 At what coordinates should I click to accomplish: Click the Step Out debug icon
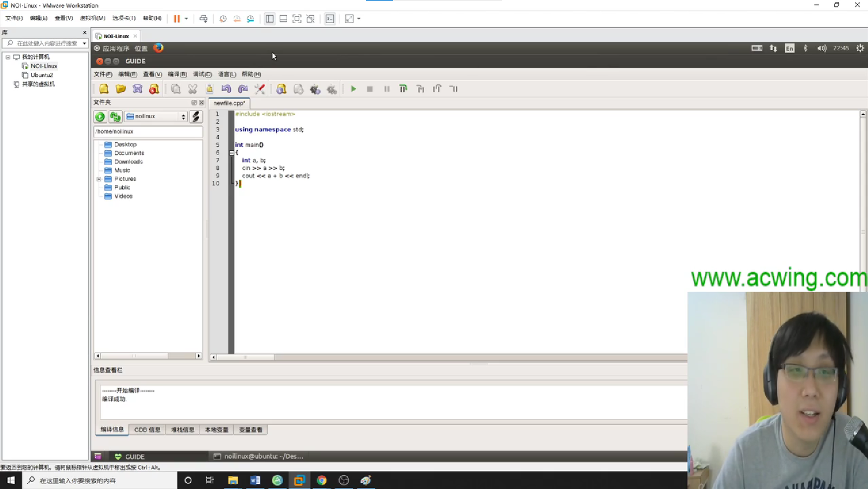tap(437, 89)
